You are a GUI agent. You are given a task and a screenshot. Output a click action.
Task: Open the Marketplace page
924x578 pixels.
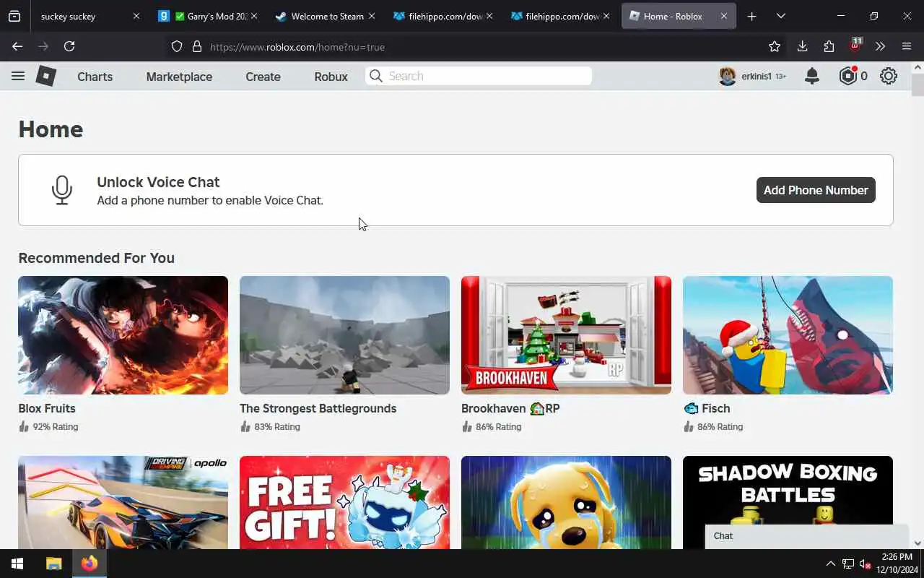(179, 77)
